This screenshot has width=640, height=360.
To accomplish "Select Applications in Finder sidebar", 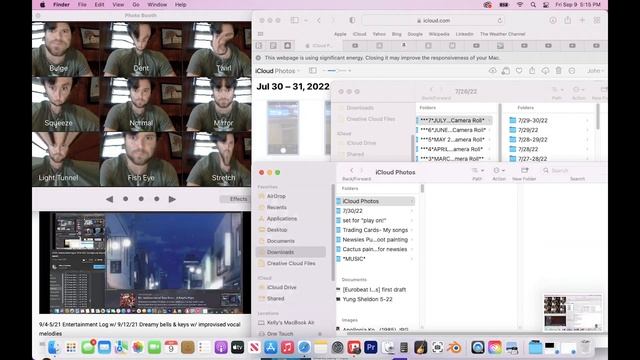I will (x=291, y=218).
